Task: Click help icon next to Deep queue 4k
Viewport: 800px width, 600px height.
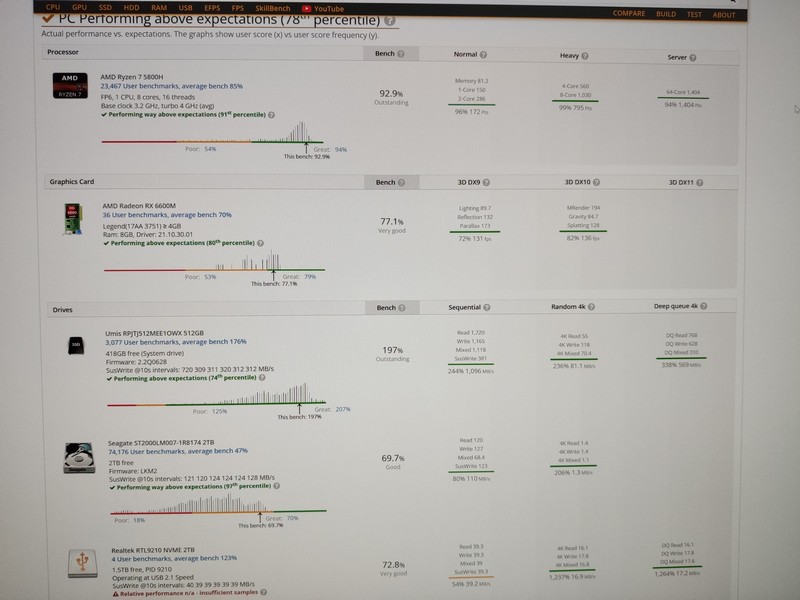Action: click(x=704, y=306)
